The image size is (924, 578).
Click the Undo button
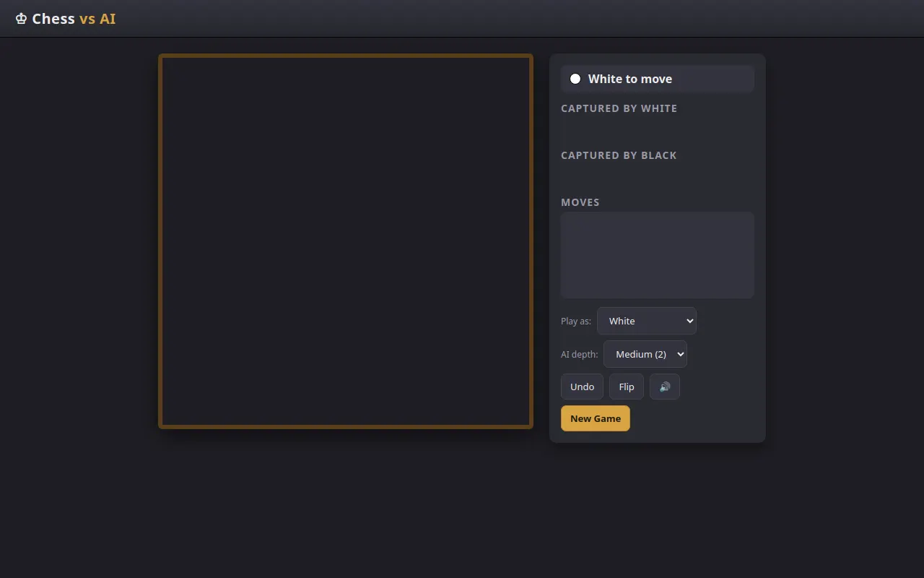[x=582, y=387]
